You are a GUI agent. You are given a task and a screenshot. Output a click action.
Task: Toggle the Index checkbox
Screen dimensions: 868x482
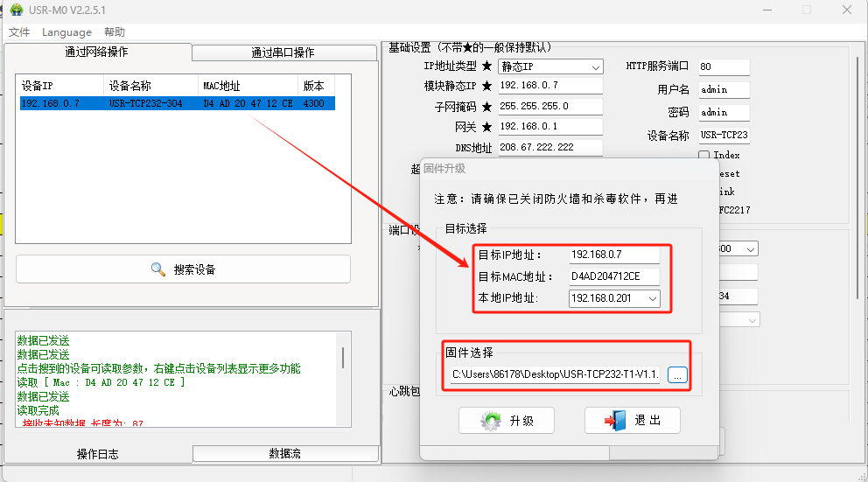pos(703,155)
